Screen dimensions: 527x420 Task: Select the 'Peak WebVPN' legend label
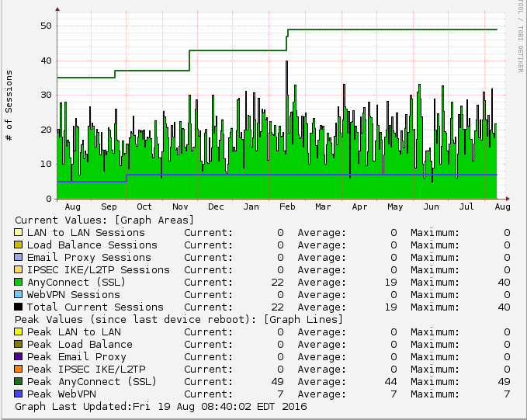pos(62,394)
